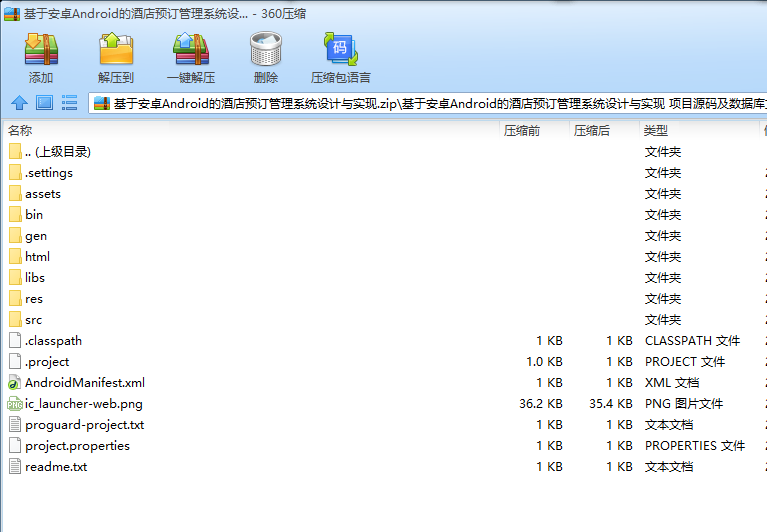
Task: Sort by 压缩前 column header
Action: pos(522,131)
